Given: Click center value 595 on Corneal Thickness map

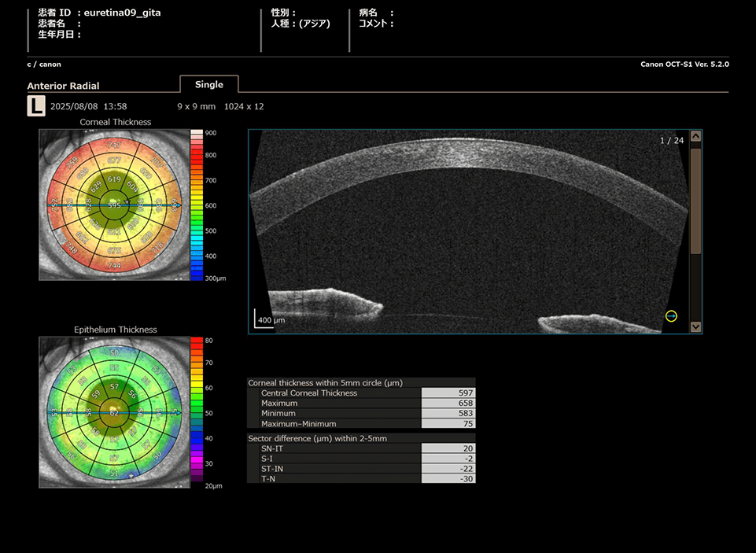Looking at the screenshot, I should [x=115, y=205].
